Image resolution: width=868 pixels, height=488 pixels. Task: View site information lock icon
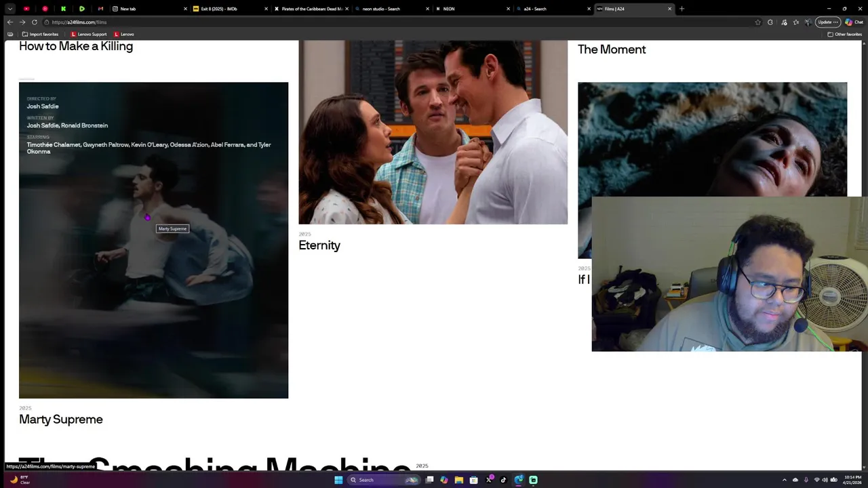pos(46,22)
